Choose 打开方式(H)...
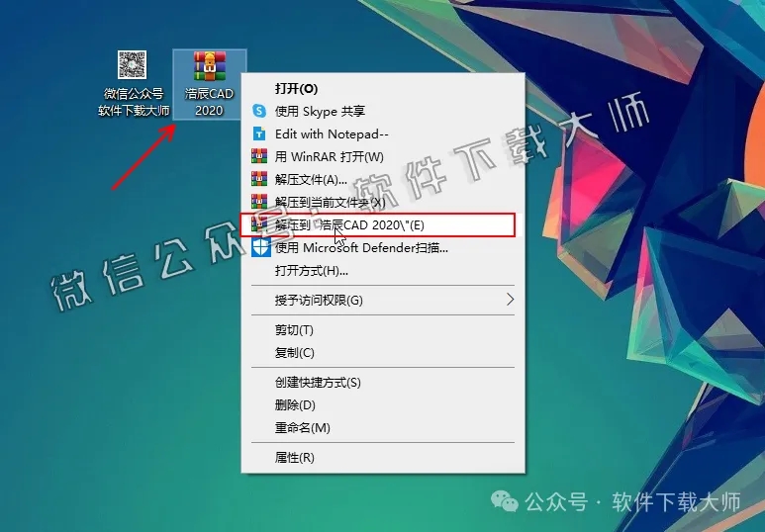This screenshot has width=765, height=532. pyautogui.click(x=383, y=271)
